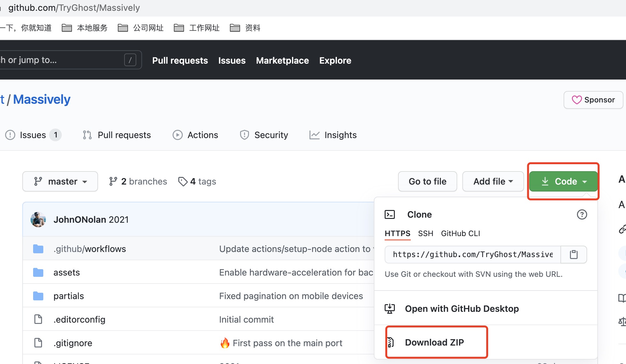The image size is (626, 364).
Task: Switch to the SSH clone tab
Action: (425, 233)
